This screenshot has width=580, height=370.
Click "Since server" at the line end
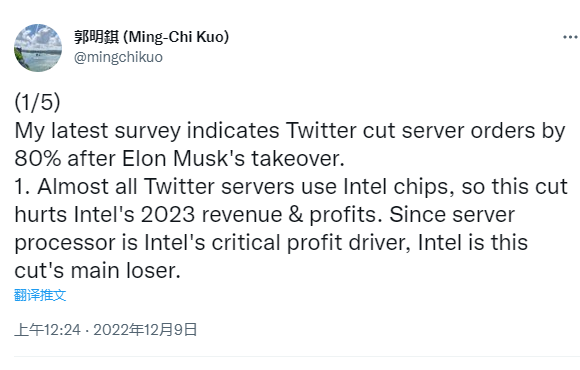452,215
